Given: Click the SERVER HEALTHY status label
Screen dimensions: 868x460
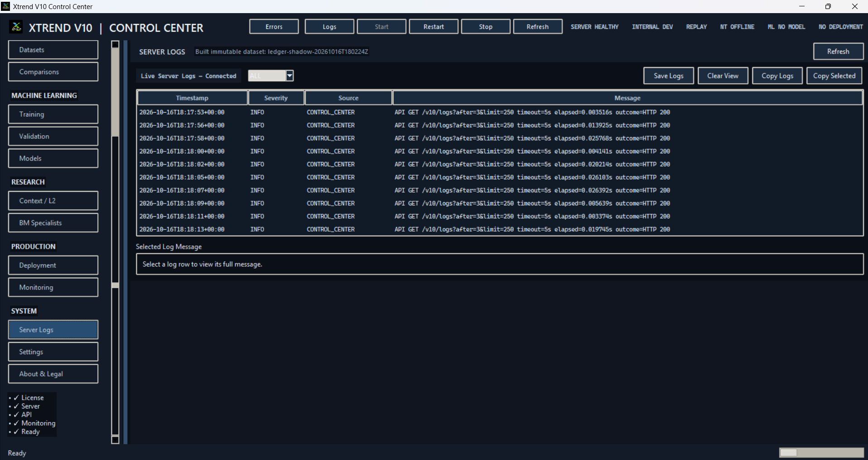Looking at the screenshot, I should coord(595,27).
